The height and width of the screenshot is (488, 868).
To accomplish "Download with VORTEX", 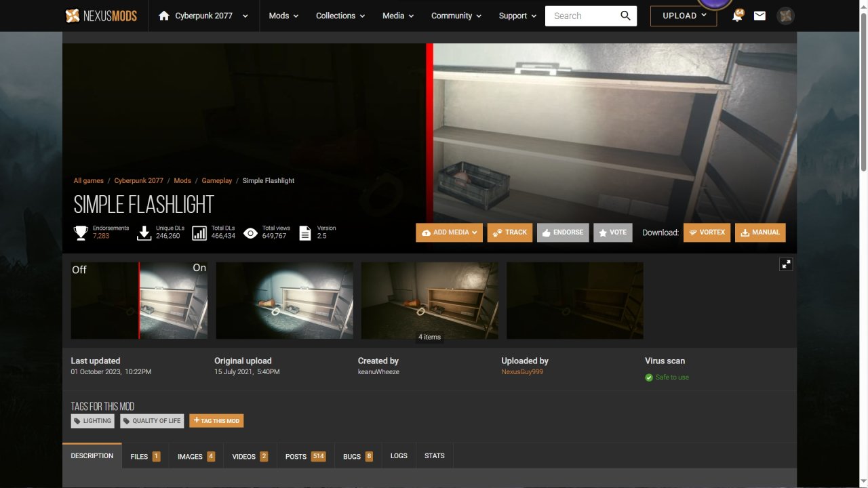I will [707, 232].
